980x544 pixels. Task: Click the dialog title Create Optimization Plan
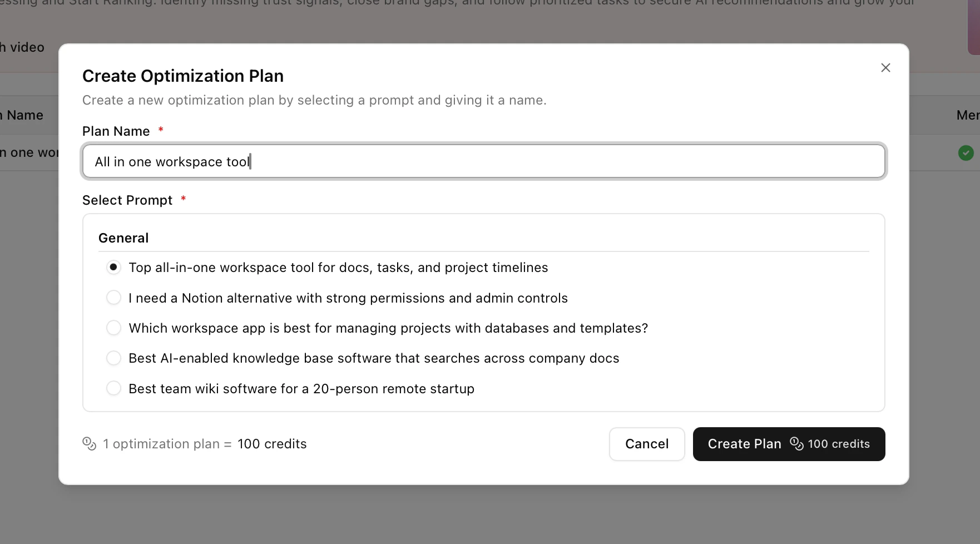point(183,76)
